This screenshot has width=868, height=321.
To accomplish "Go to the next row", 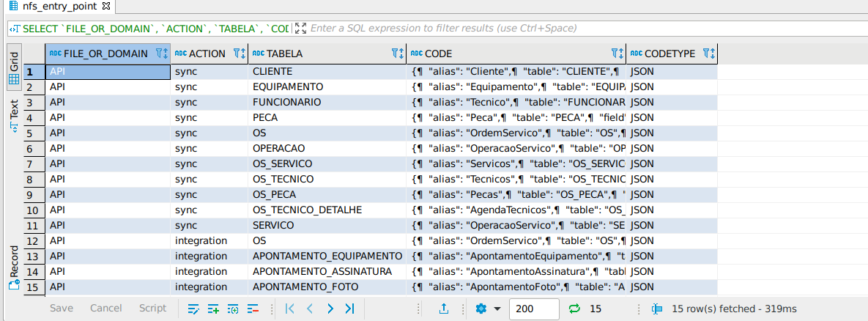I will tap(330, 309).
